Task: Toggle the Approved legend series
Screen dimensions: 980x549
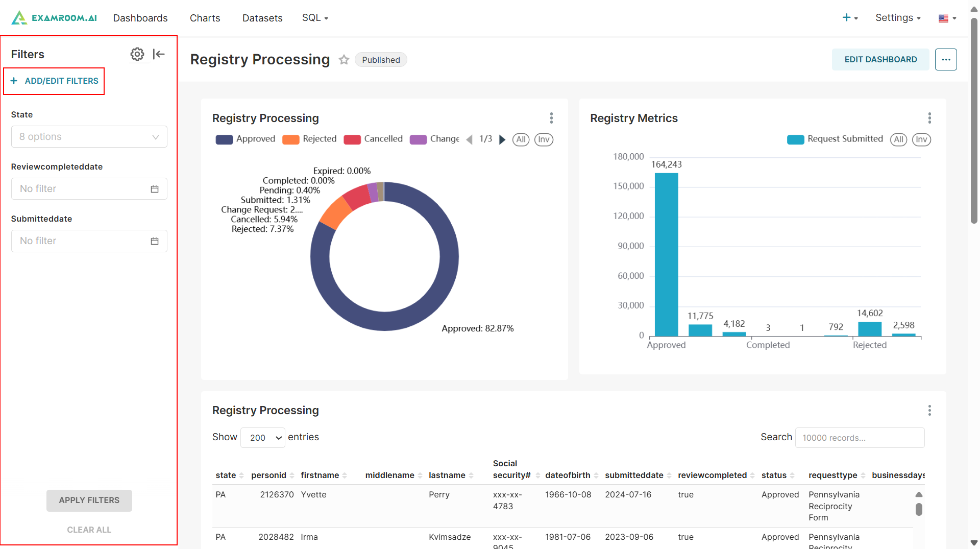Action: point(246,139)
